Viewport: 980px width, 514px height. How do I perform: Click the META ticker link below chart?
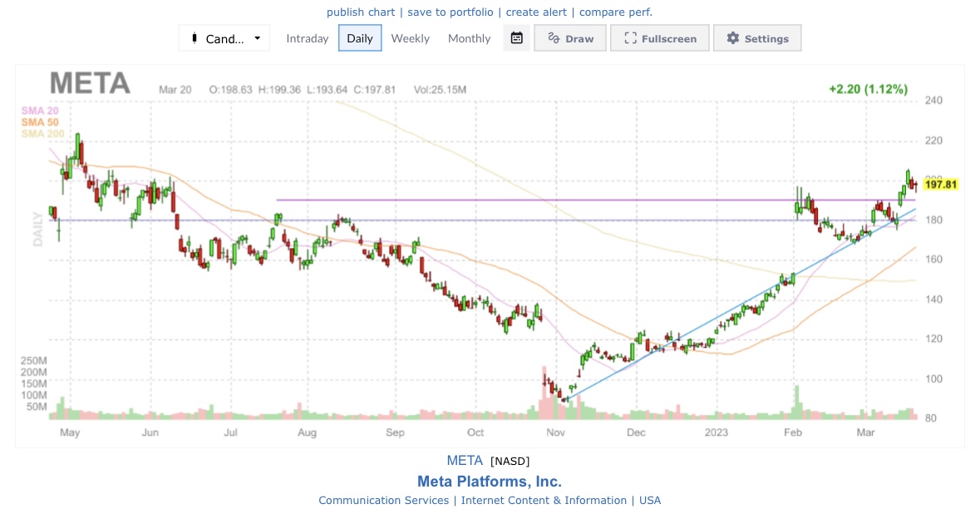tap(465, 461)
